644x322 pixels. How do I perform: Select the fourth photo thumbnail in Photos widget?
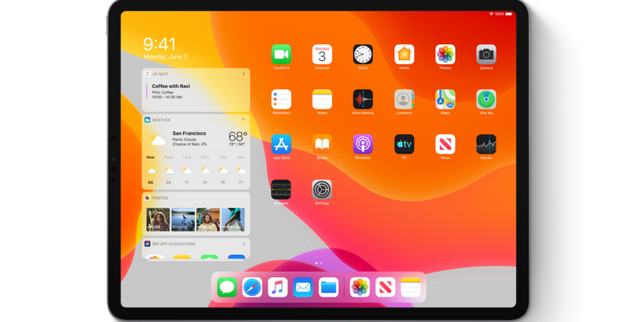pos(233,219)
